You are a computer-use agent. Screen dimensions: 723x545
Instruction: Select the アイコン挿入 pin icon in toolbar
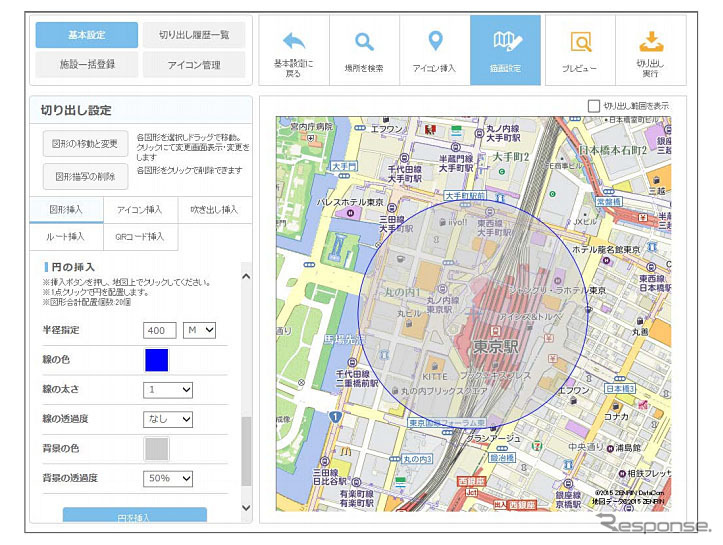435,42
